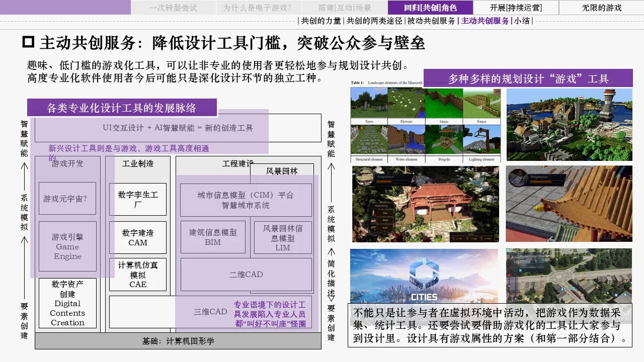Click the 工程建设 column header
The height and width of the screenshot is (362, 644).
click(x=238, y=163)
